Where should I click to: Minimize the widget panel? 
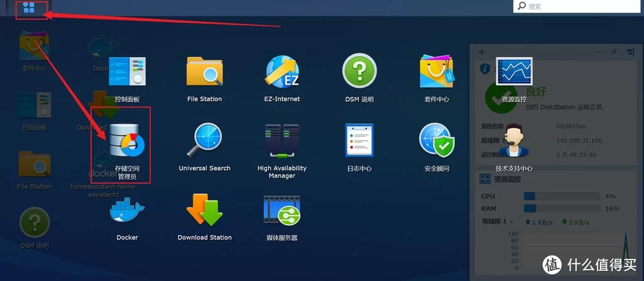click(598, 52)
